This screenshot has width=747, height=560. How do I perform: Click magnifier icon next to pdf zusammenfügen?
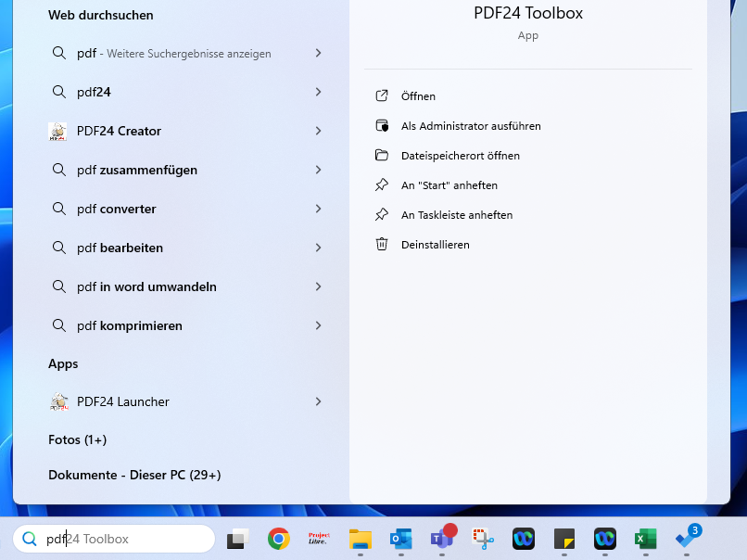59,170
